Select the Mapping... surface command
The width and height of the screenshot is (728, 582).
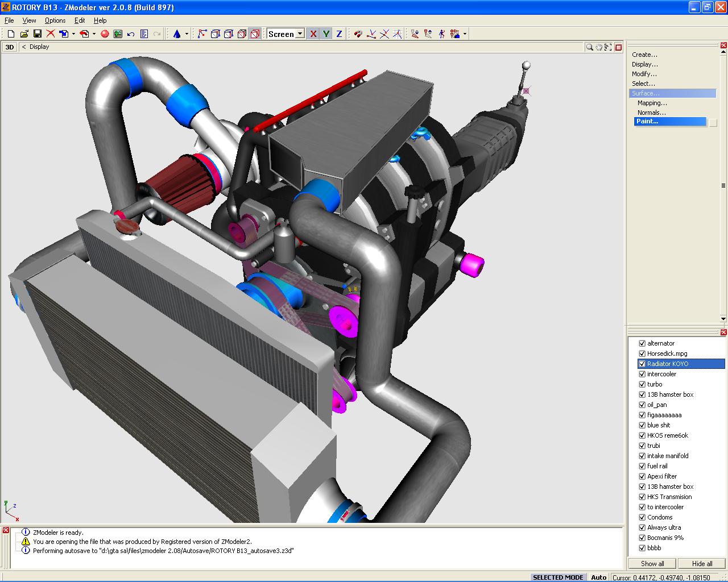point(652,103)
